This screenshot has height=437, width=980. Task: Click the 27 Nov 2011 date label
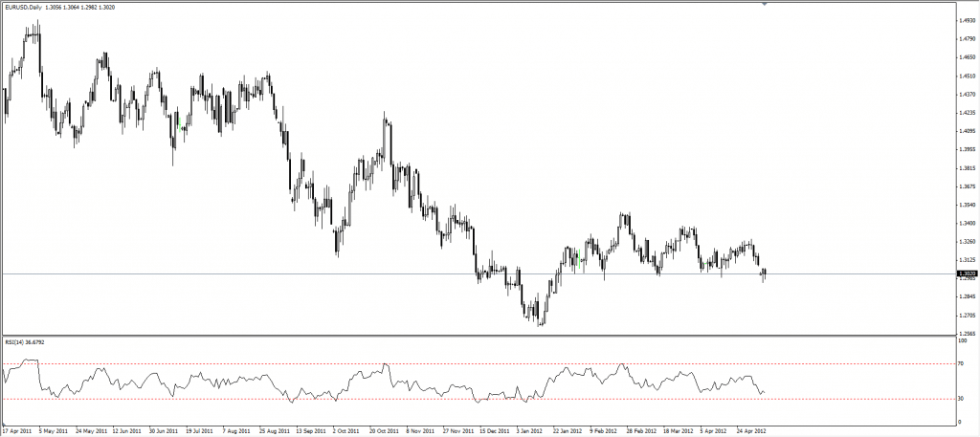tap(458, 430)
